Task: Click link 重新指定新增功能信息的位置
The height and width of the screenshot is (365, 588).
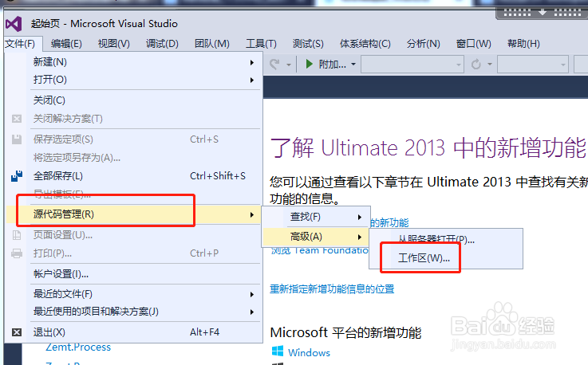Action: coord(332,289)
